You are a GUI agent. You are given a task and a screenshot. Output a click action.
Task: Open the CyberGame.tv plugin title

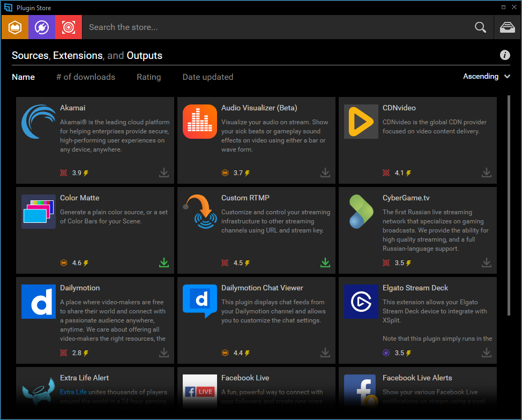[x=406, y=198]
